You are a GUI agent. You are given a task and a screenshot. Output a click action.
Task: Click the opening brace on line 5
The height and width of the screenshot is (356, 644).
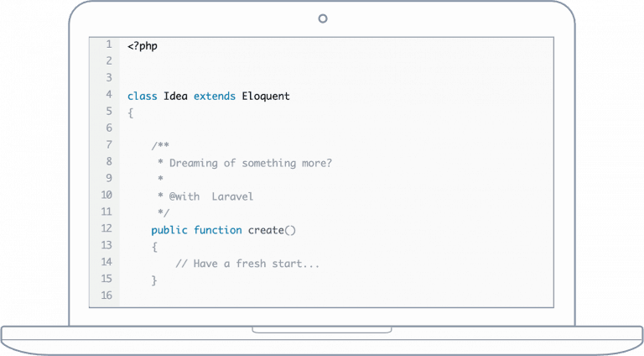tap(131, 113)
